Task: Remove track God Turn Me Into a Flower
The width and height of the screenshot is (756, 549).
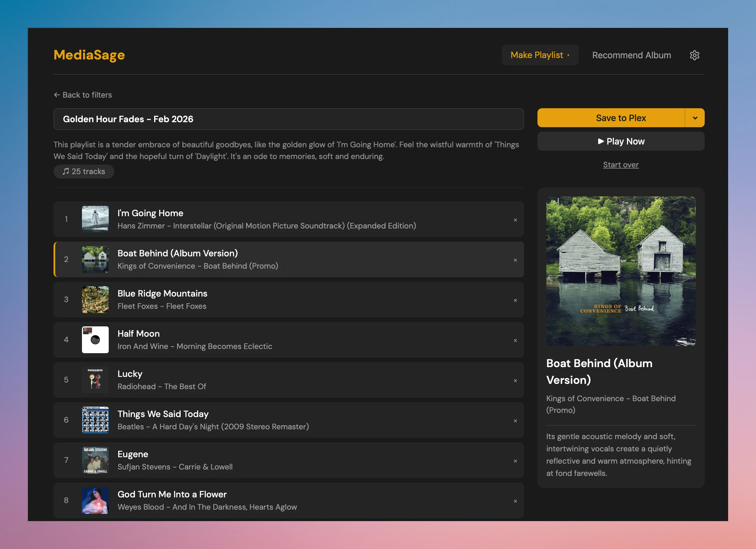Action: [515, 501]
